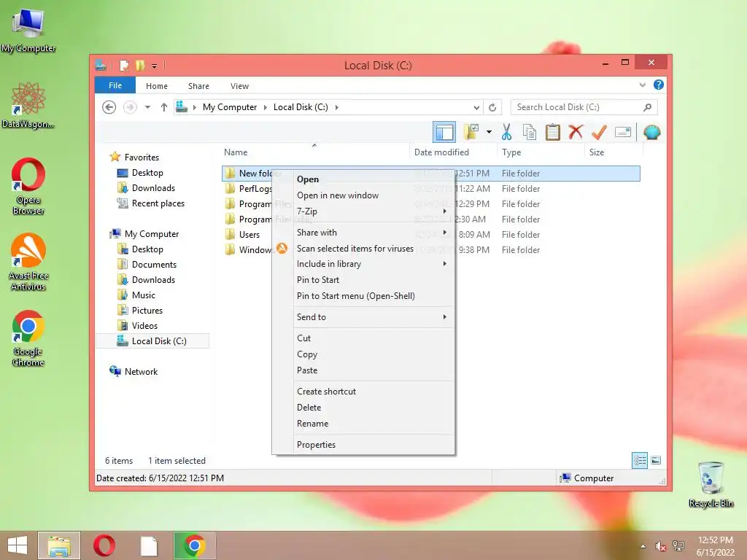The height and width of the screenshot is (560, 747).
Task: Switch to the Home ribbon tab
Action: (157, 86)
